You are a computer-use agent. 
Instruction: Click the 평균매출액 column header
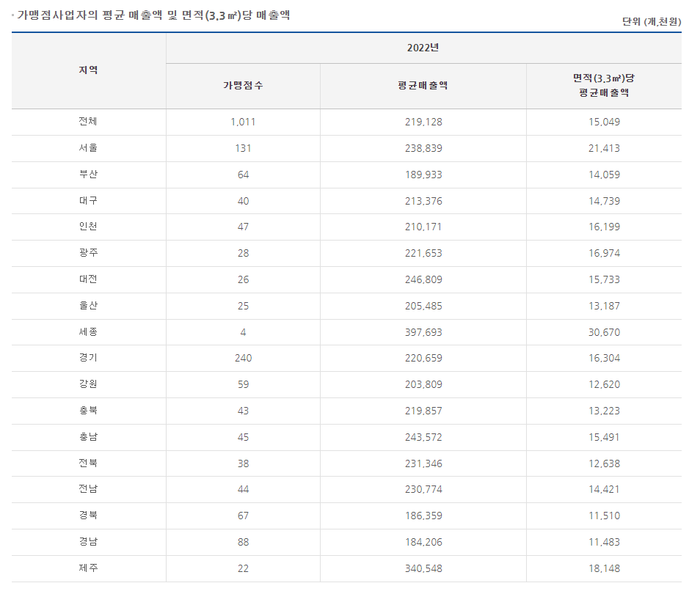[x=423, y=86]
